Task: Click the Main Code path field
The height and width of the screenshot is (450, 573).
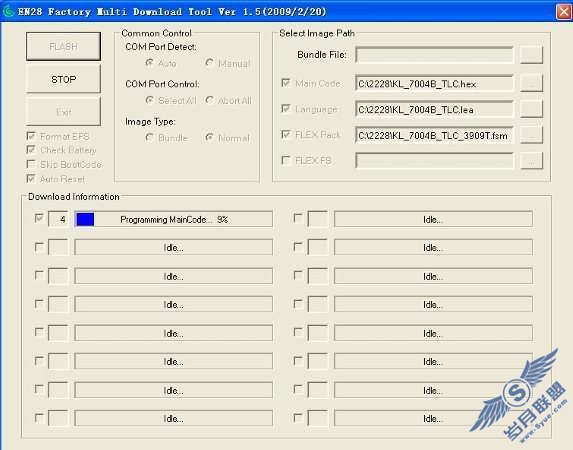Action: [434, 83]
